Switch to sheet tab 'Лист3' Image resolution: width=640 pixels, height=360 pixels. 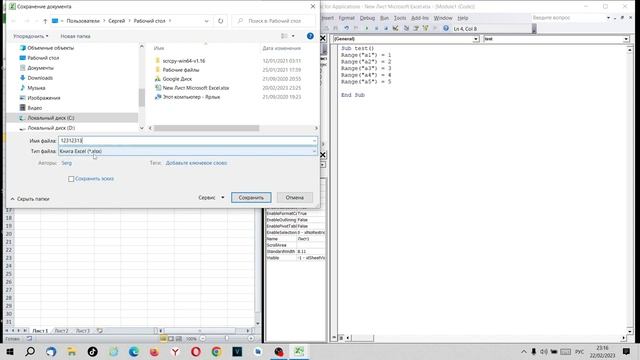[x=82, y=331]
